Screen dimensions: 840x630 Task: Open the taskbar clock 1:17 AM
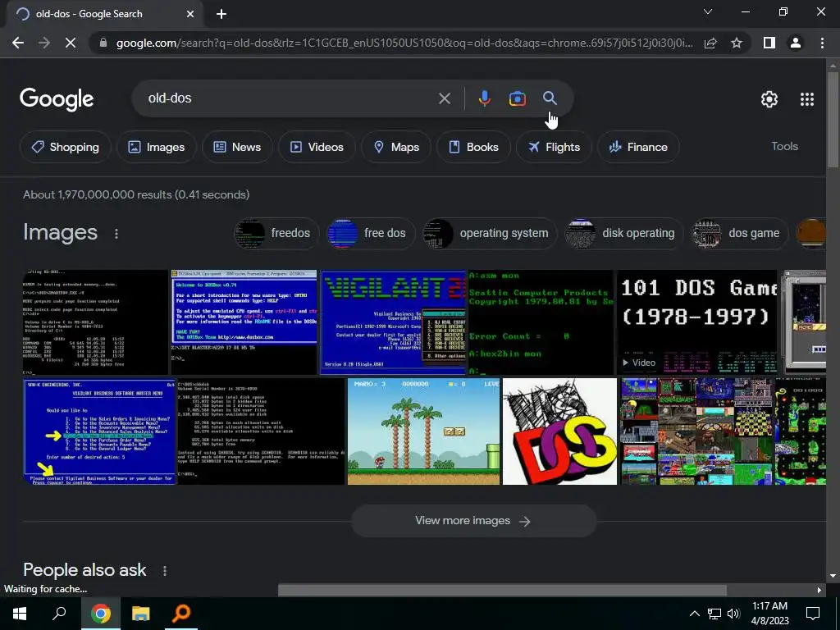[x=769, y=614]
